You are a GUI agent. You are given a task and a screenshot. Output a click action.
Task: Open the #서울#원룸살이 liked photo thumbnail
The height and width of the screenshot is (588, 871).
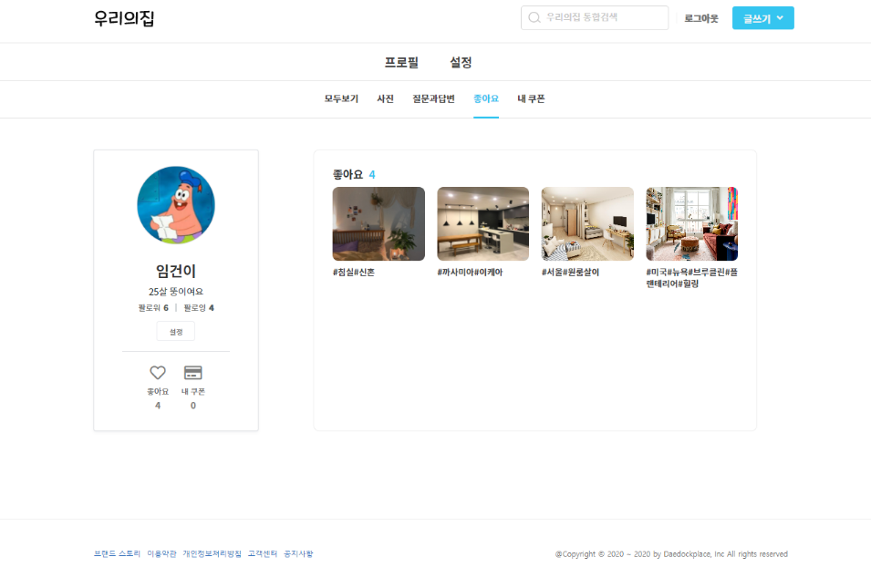point(586,223)
